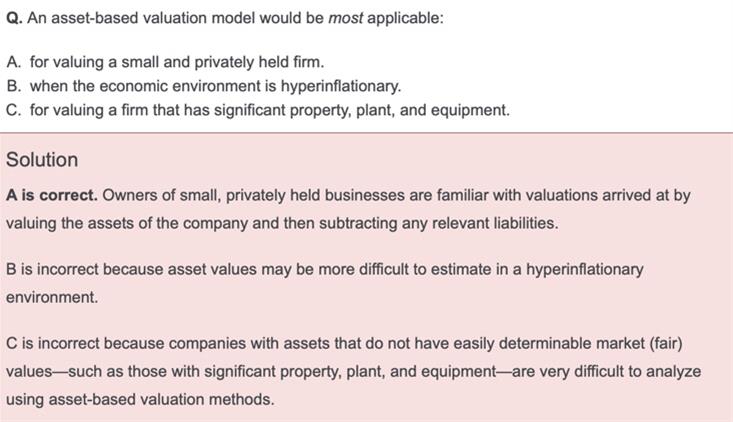Click the line "using asset-based valuation methods."
Viewport: 733px width, 422px height.
tap(138, 399)
